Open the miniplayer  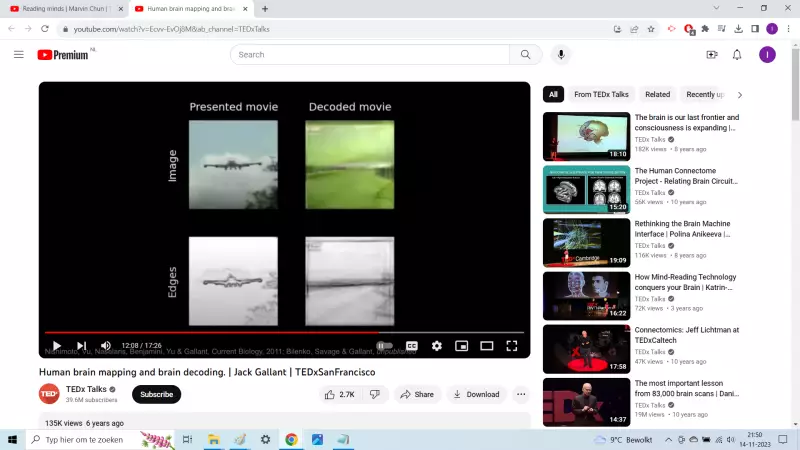(x=462, y=346)
